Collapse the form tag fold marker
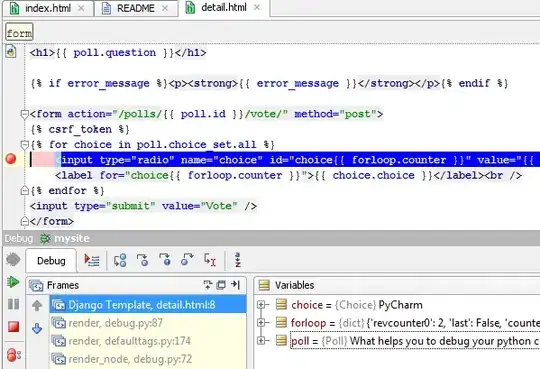 [x=24, y=114]
